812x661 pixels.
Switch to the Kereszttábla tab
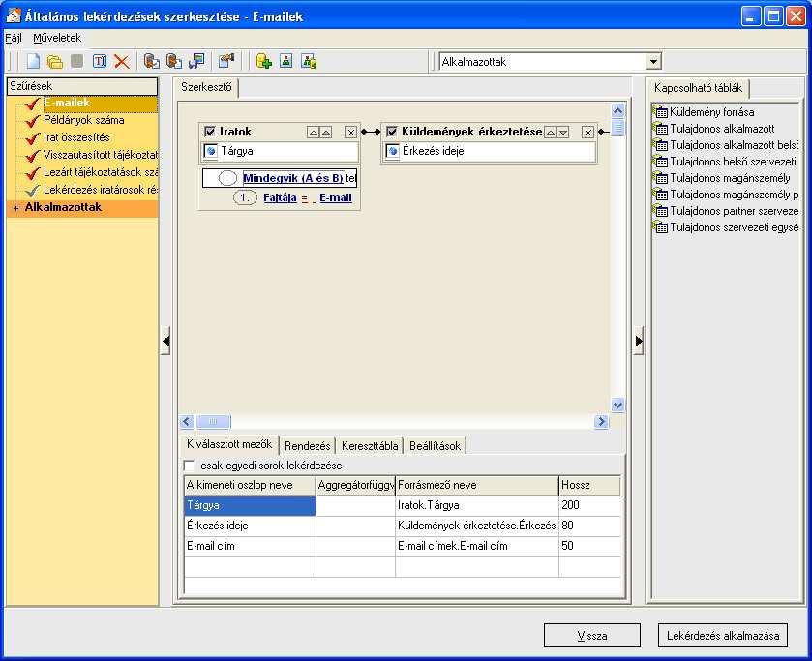point(370,445)
